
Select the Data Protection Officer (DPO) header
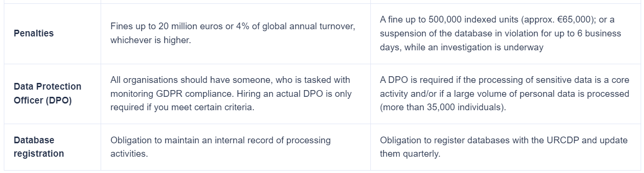[x=47, y=93]
